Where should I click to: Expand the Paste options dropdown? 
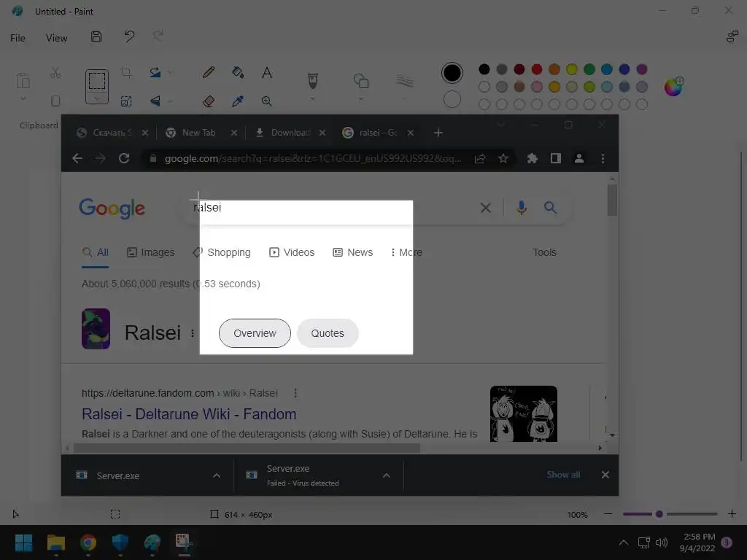23,98
